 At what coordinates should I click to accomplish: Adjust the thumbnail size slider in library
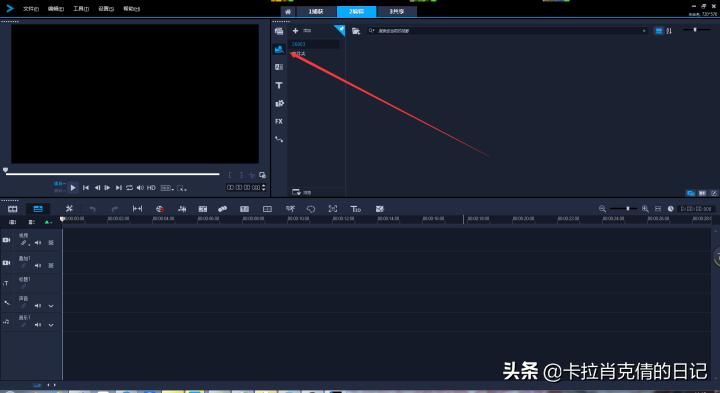695,29
